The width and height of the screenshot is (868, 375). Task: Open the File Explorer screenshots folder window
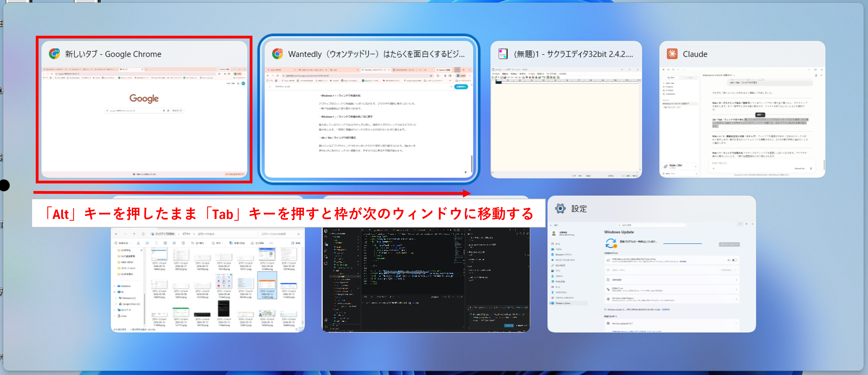[208, 279]
